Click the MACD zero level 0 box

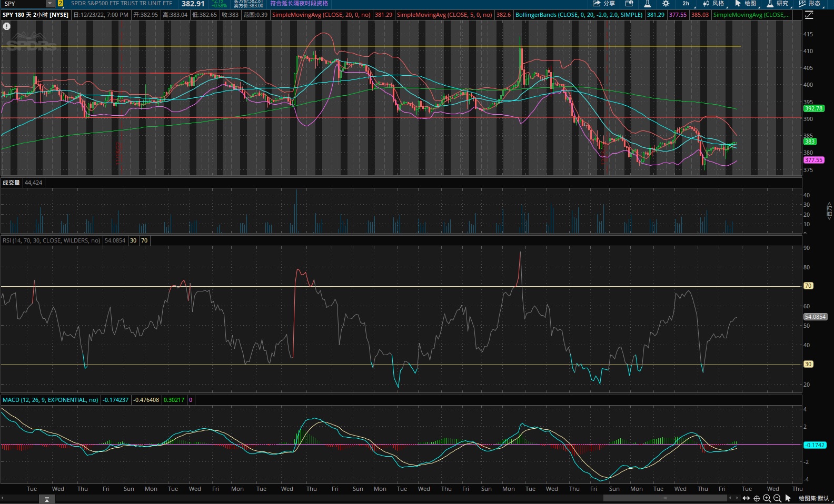(x=191, y=400)
